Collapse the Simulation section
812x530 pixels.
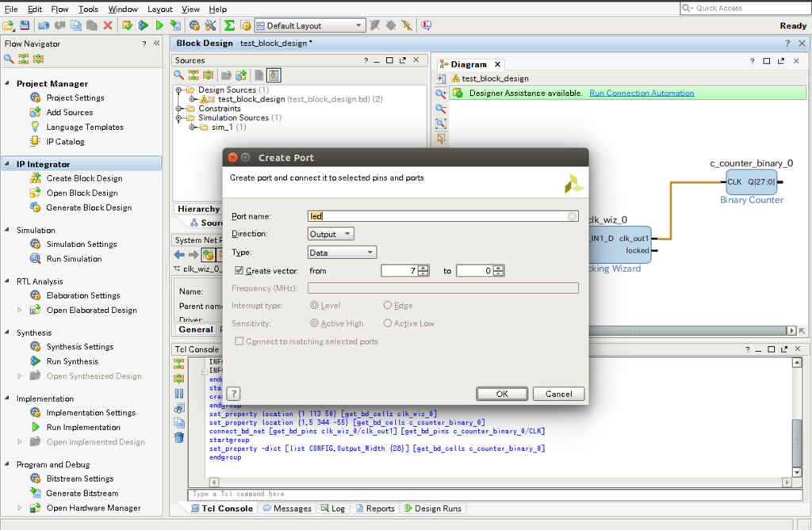click(x=7, y=229)
